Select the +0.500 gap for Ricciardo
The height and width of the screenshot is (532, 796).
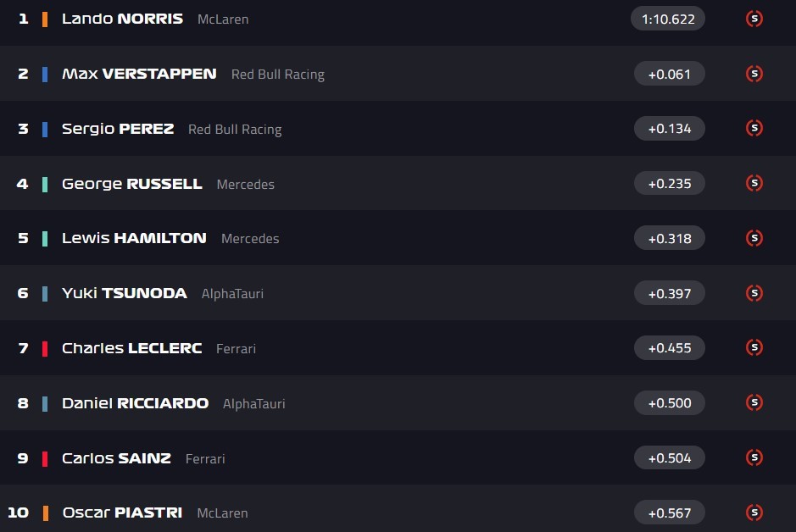click(669, 402)
